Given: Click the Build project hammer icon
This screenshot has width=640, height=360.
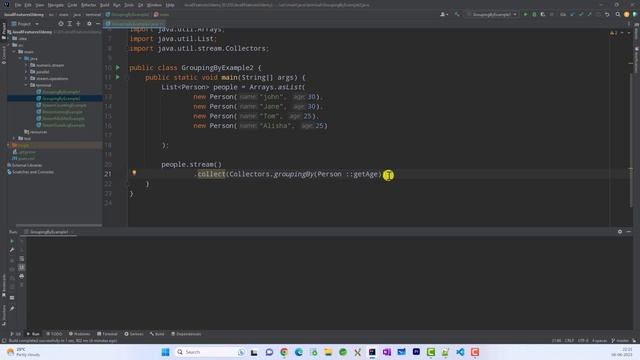Looking at the screenshot, I should click(457, 14).
